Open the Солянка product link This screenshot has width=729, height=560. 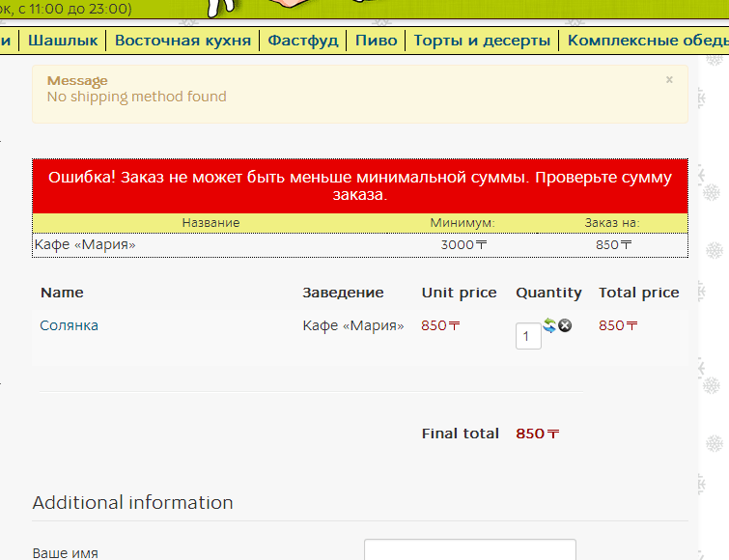click(69, 325)
